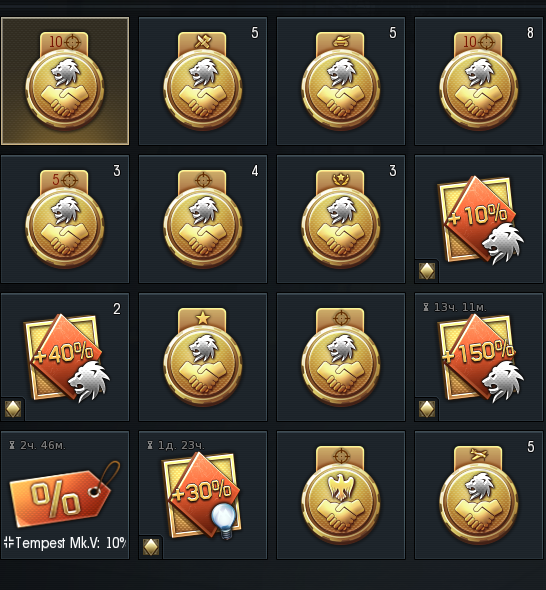Click the diamond badge on +150% booster
The image size is (546, 590).
(427, 409)
